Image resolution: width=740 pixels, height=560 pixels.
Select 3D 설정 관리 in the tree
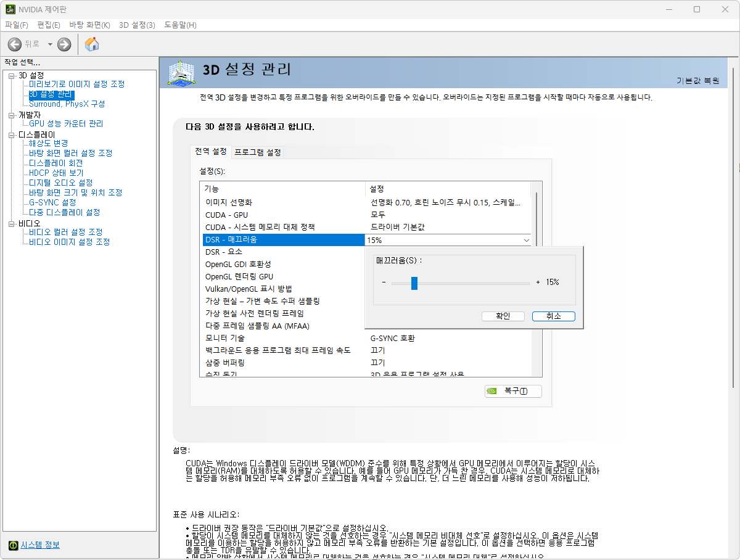(x=51, y=94)
